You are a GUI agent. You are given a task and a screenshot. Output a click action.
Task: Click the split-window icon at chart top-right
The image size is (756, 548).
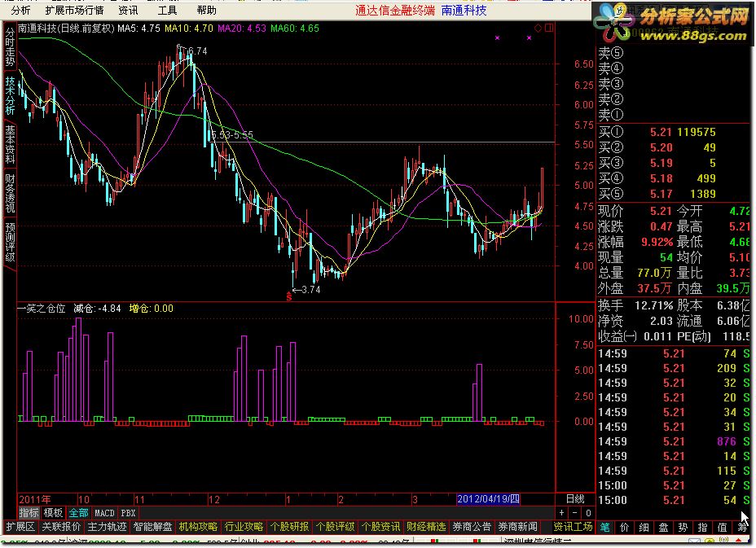[x=549, y=28]
